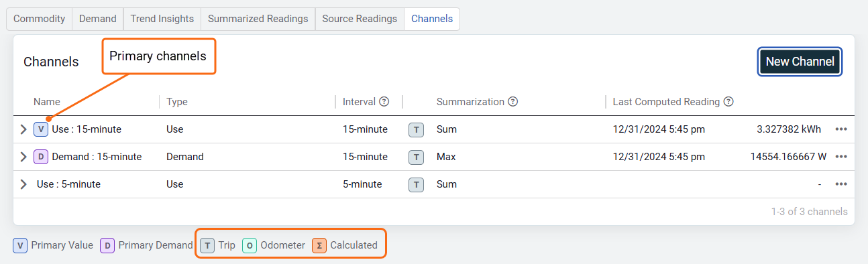Click the Calculated sigma legend icon
868x264 pixels.
click(319, 245)
